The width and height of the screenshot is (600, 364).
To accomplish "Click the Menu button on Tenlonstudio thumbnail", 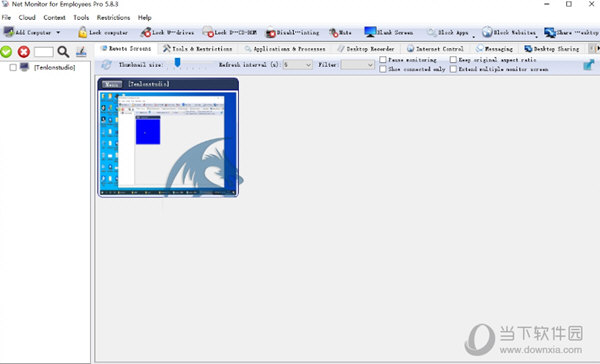I will click(112, 84).
